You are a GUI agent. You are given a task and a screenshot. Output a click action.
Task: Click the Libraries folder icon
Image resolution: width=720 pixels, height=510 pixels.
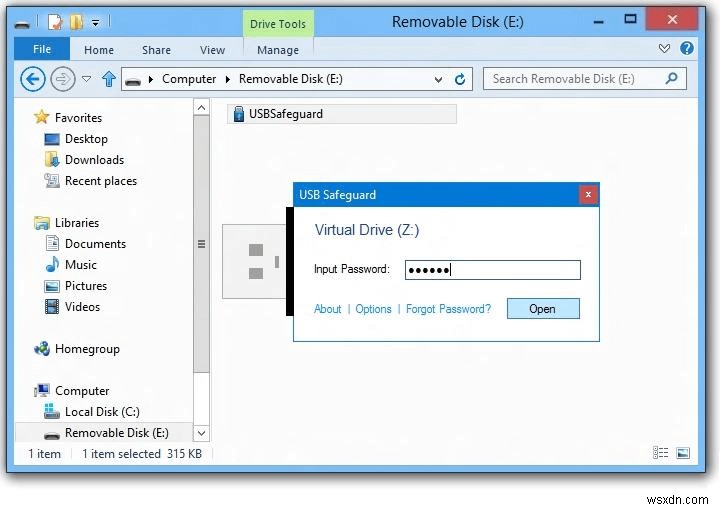point(42,223)
